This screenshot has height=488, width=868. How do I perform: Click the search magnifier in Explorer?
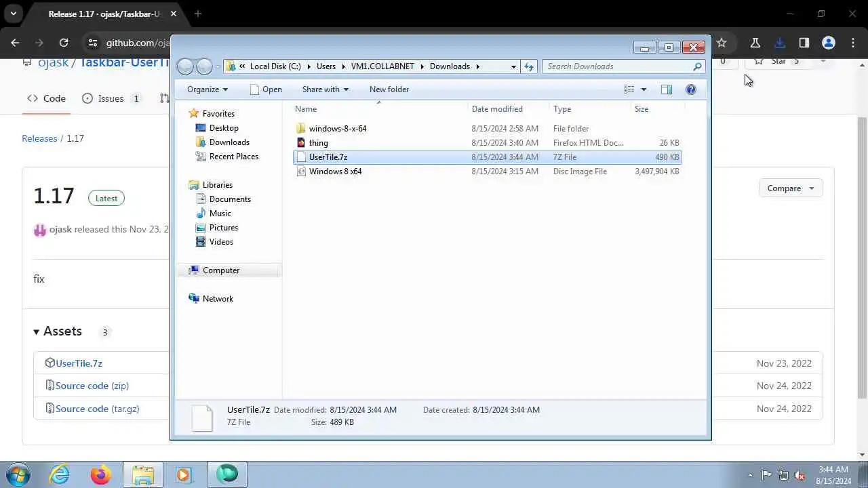tap(696, 66)
